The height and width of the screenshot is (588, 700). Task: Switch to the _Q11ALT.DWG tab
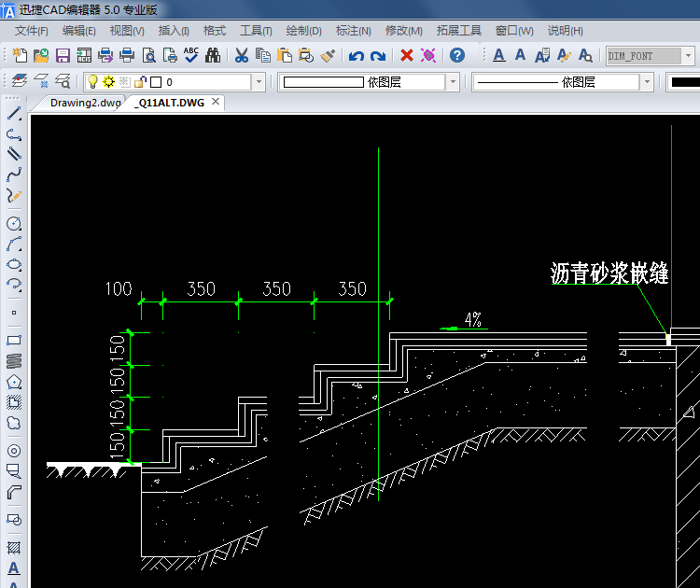[x=170, y=103]
